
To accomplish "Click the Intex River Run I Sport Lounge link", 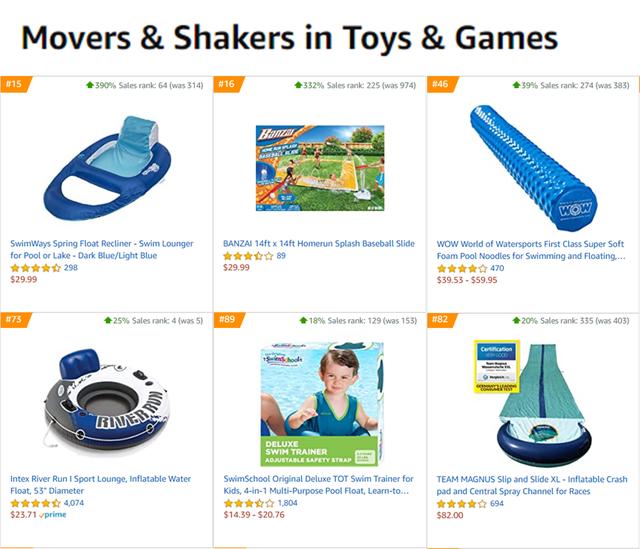I will pyautogui.click(x=100, y=485).
